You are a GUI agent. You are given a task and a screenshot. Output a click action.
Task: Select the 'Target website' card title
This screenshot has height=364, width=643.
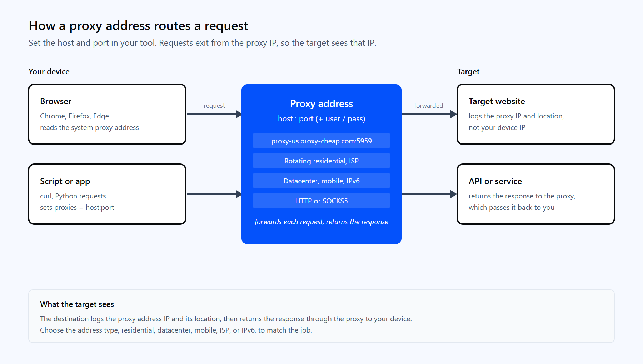tap(497, 101)
